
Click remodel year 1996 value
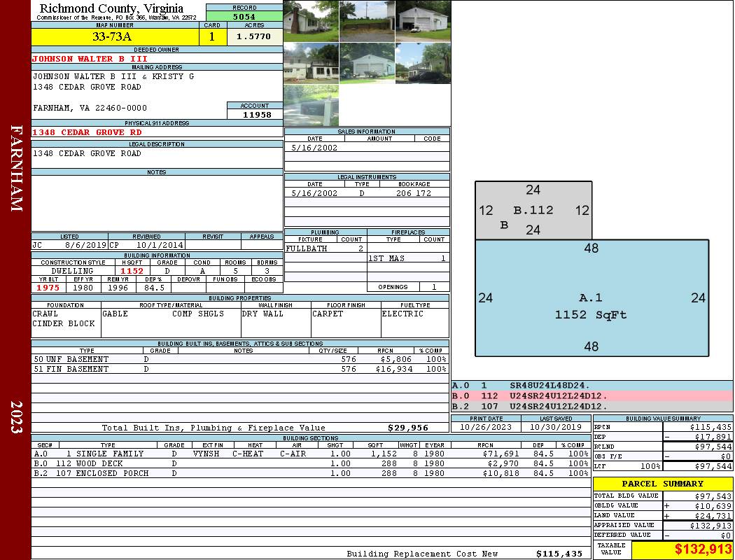(118, 288)
